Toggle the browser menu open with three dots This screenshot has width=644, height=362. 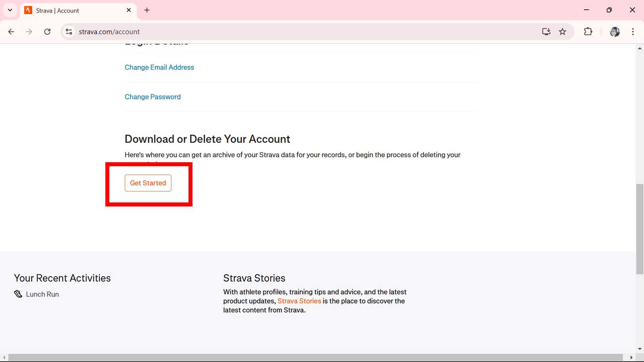(633, 32)
